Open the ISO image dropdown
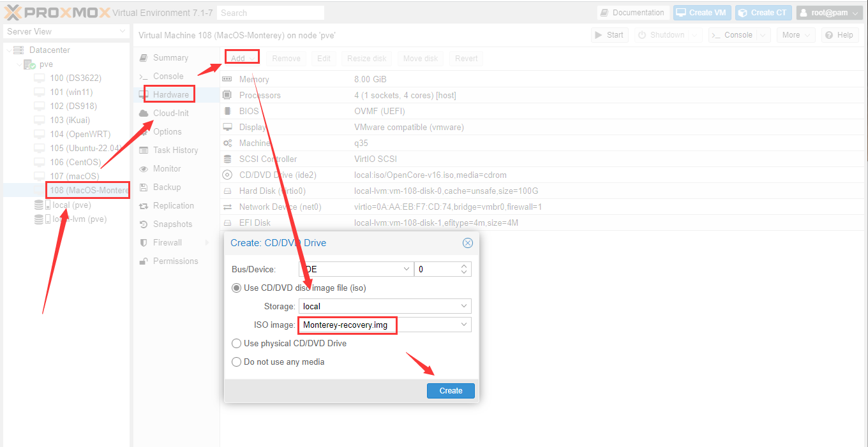This screenshot has width=868, height=447. [465, 325]
